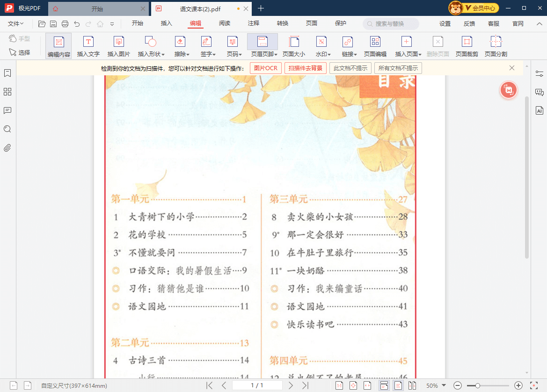Screen dimensions: 547x392
Task: Open the zoom level 50% dropdown
Action: pyautogui.click(x=434, y=385)
